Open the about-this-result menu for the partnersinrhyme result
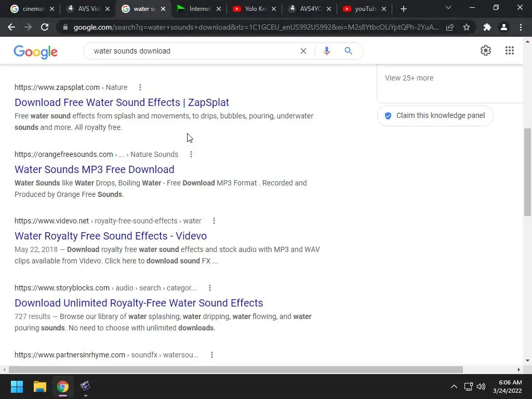Screen dimensions: 532x399 click(x=212, y=355)
